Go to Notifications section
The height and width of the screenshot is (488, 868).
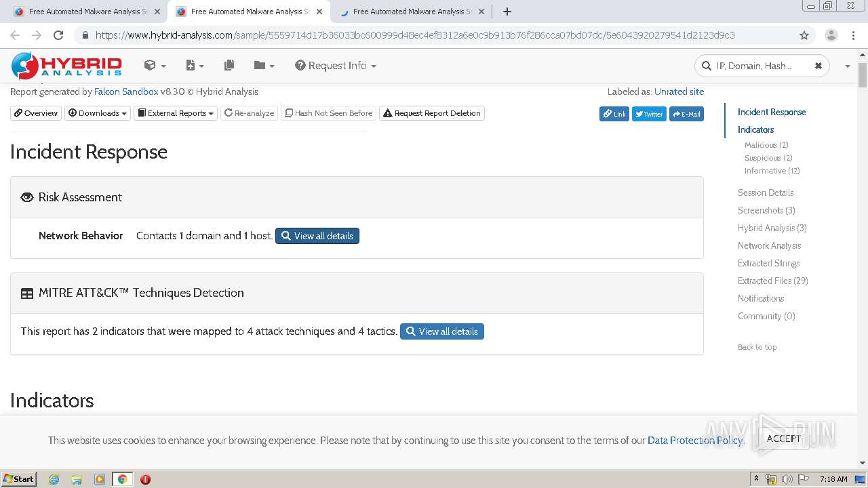pyautogui.click(x=761, y=298)
